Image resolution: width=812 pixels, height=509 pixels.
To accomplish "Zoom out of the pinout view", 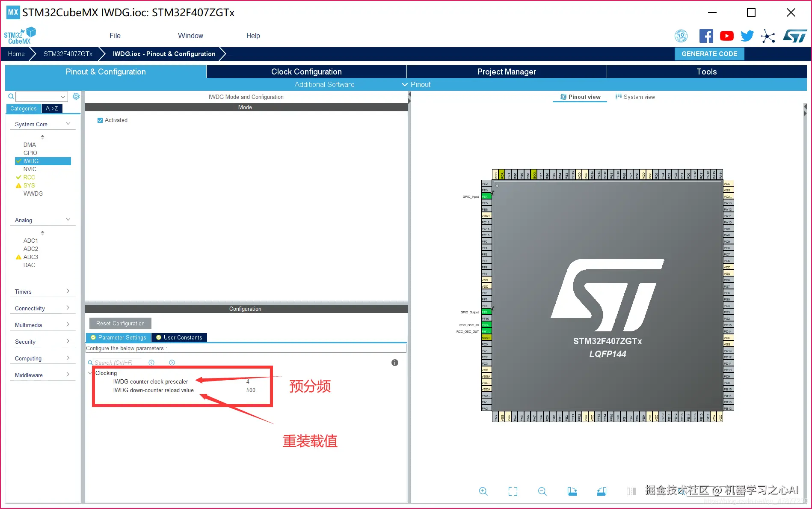I will (x=542, y=491).
